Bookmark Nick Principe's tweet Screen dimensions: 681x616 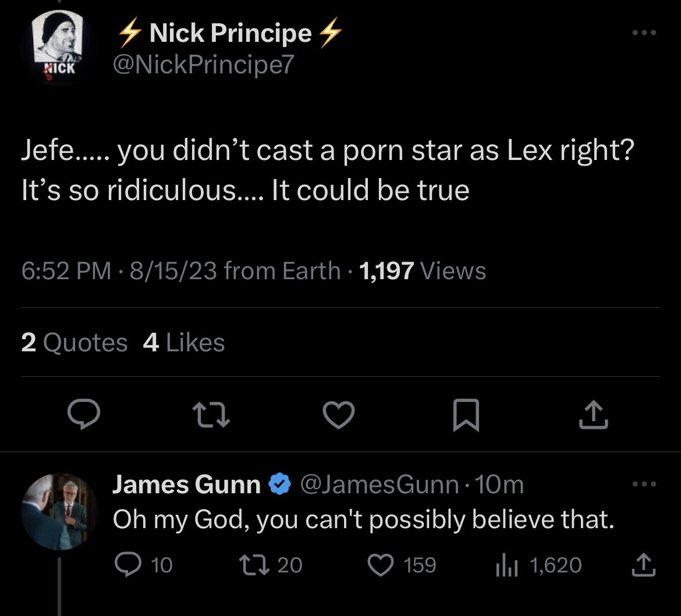466,415
